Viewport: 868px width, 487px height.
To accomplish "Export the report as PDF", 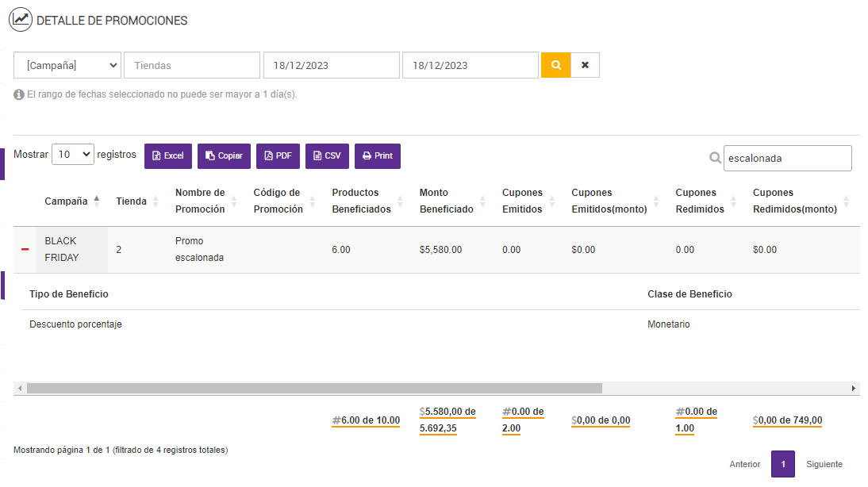I will coord(278,156).
